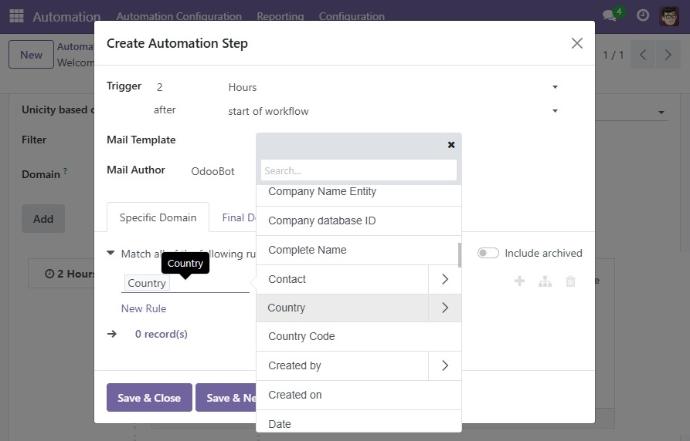
Task: Select the Contact field
Action: point(342,279)
